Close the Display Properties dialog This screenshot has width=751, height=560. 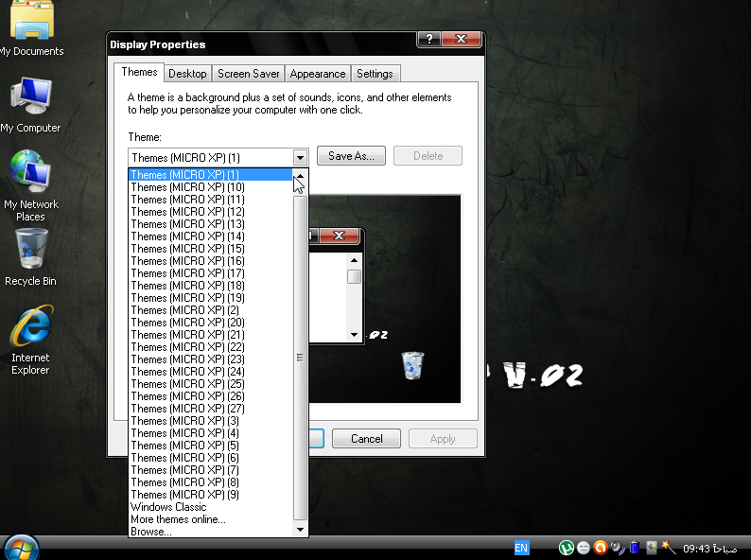click(x=461, y=39)
